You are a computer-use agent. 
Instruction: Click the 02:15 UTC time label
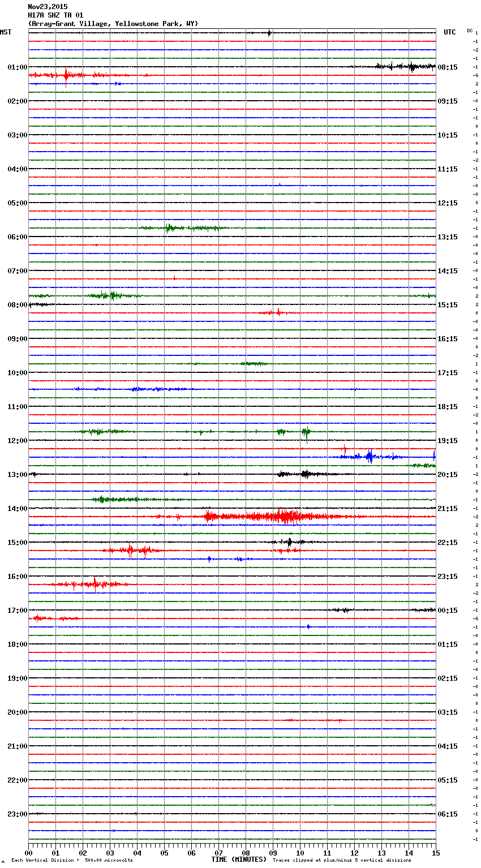click(x=448, y=678)
